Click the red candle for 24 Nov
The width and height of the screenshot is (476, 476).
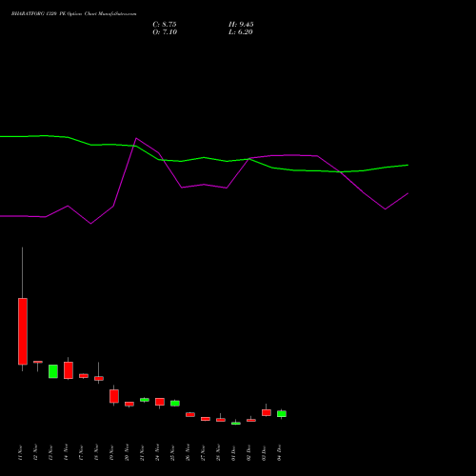point(160,402)
